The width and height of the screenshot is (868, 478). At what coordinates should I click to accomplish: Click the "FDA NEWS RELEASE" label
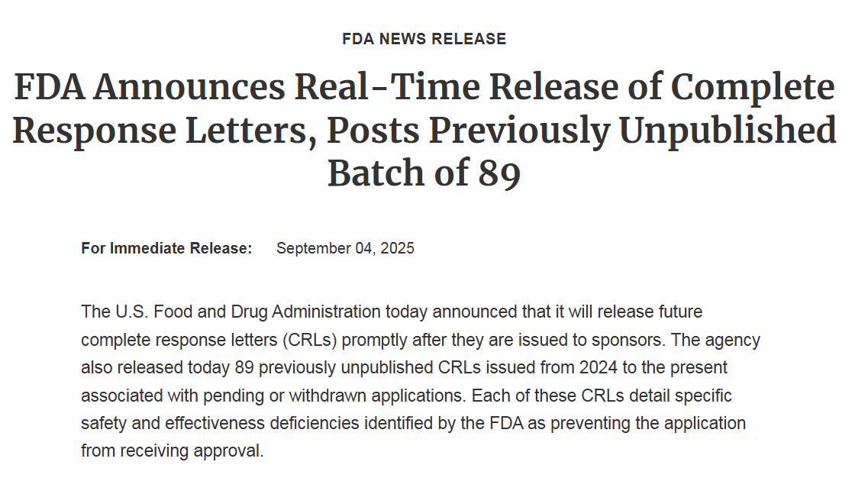point(424,39)
